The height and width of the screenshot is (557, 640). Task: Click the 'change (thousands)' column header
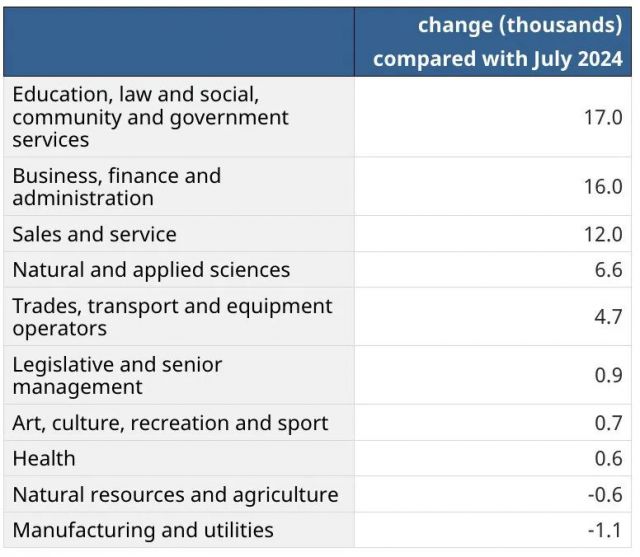[x=519, y=24]
